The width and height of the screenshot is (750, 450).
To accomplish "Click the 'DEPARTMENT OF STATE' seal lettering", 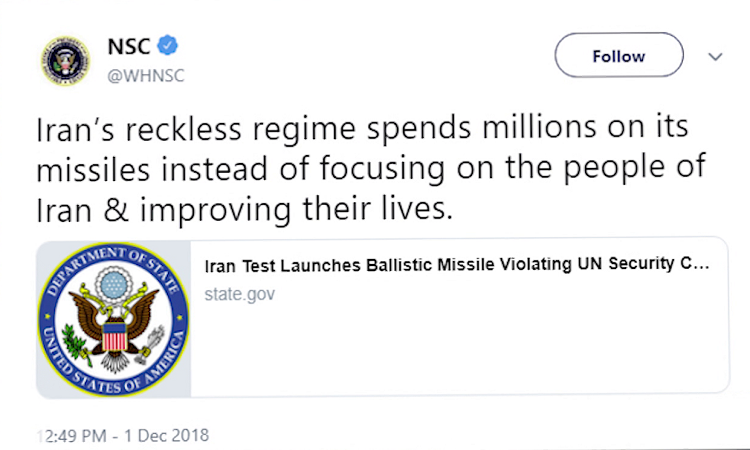I will click(114, 265).
